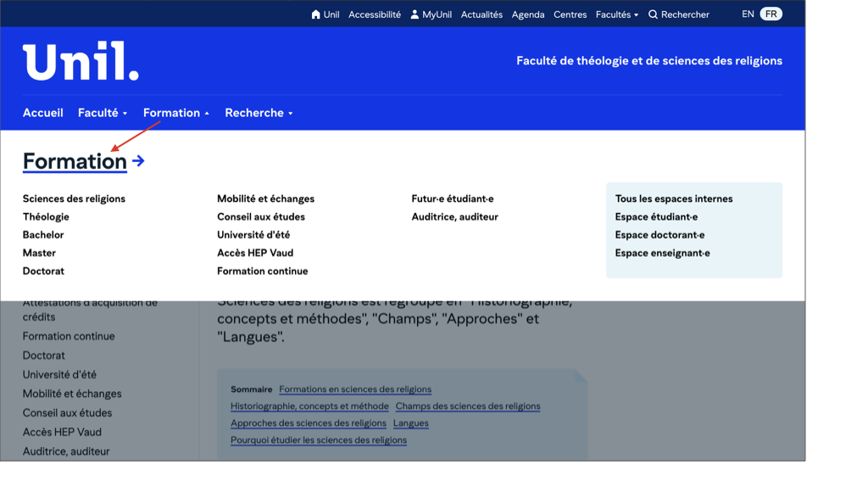Jump to Approches des sciences des religions
Viewport: 868px width, 481px height.
click(x=309, y=423)
